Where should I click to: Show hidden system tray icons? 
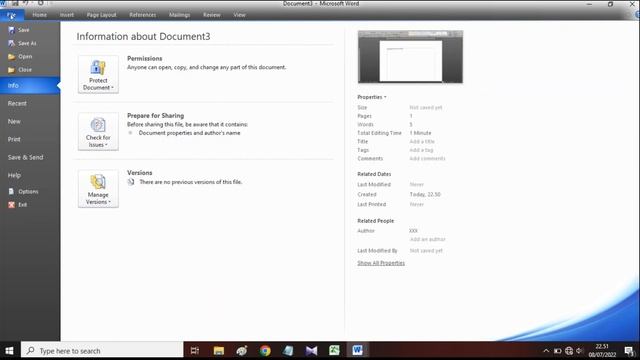coord(546,351)
